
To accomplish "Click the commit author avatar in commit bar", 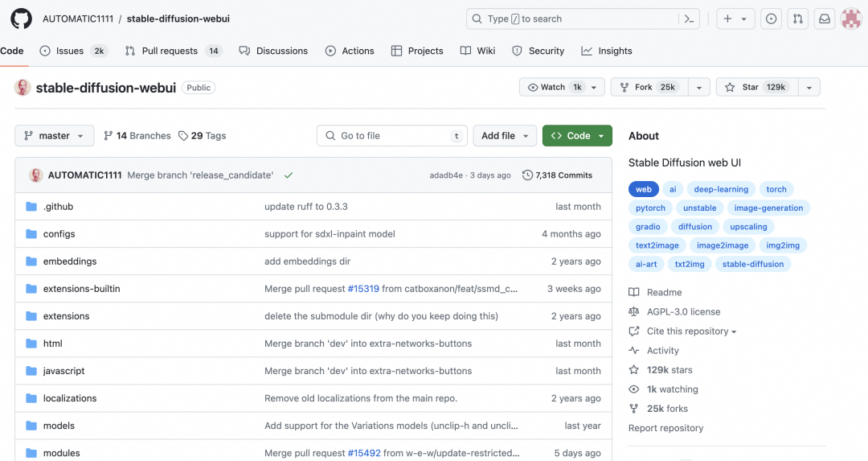I will click(36, 175).
